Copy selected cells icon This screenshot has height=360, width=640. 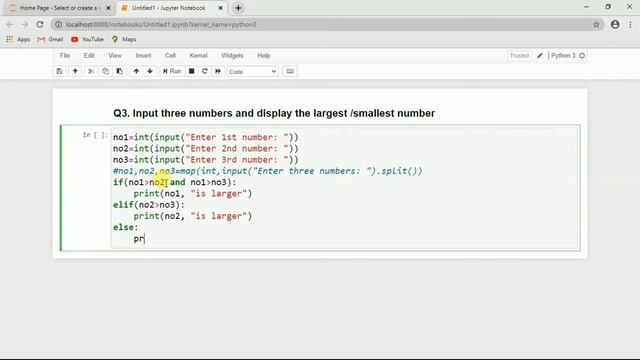[x=105, y=71]
